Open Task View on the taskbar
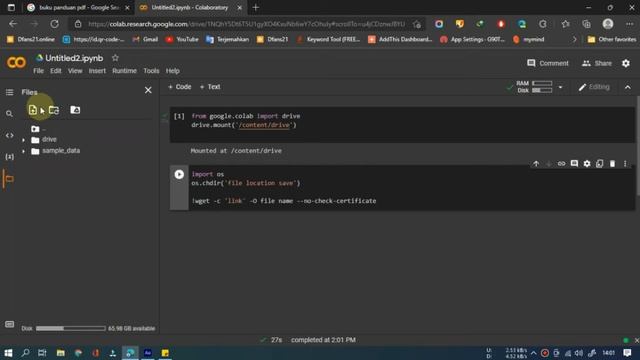Image resolution: width=640 pixels, height=360 pixels. tap(42, 353)
